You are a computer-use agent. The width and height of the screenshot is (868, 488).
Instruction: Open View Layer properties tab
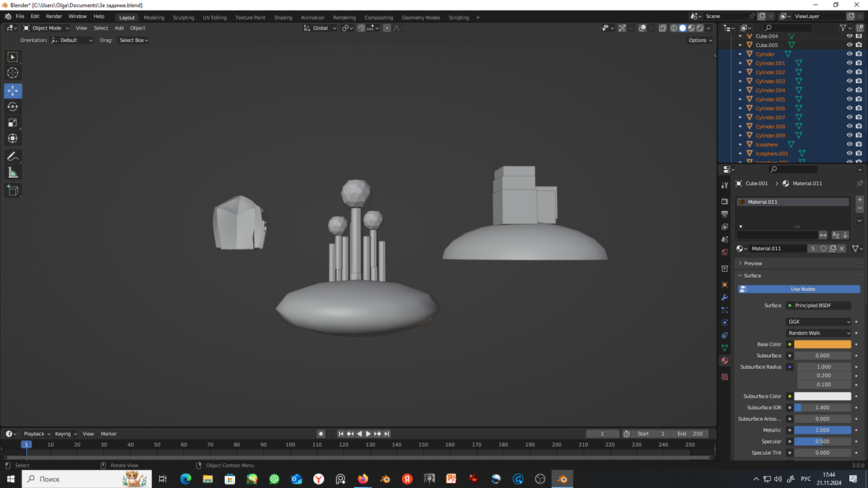click(725, 227)
